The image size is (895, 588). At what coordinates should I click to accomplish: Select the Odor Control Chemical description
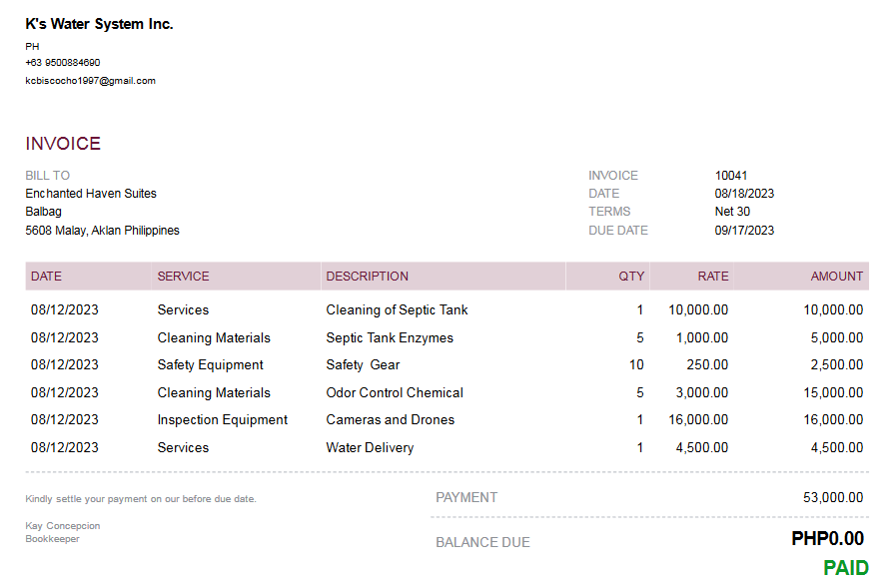pos(395,393)
